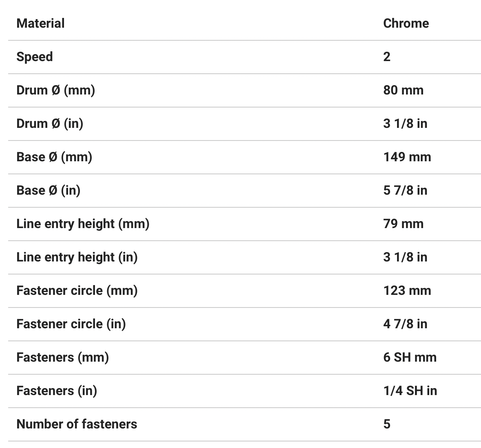
Task: Select the 123 mm value
Action: (x=407, y=290)
